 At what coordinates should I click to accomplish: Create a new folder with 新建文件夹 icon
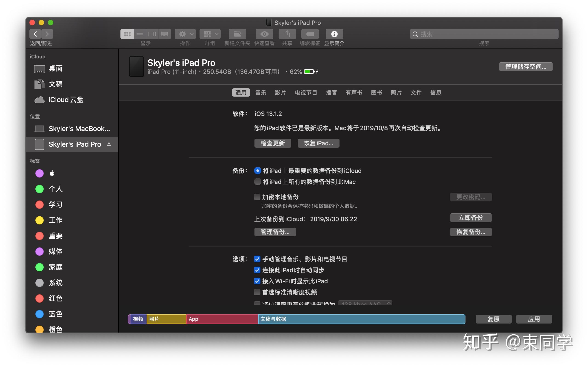pyautogui.click(x=237, y=34)
